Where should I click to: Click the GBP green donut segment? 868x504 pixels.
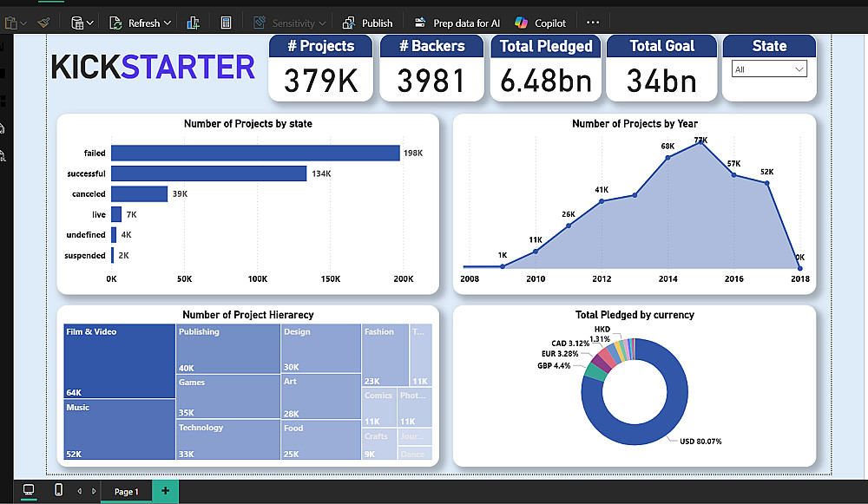pyautogui.click(x=595, y=372)
